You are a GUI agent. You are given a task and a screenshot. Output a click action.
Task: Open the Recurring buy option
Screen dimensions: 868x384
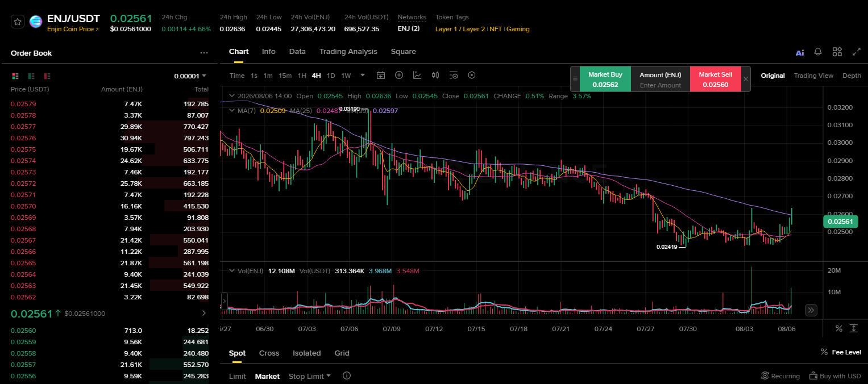(780, 376)
